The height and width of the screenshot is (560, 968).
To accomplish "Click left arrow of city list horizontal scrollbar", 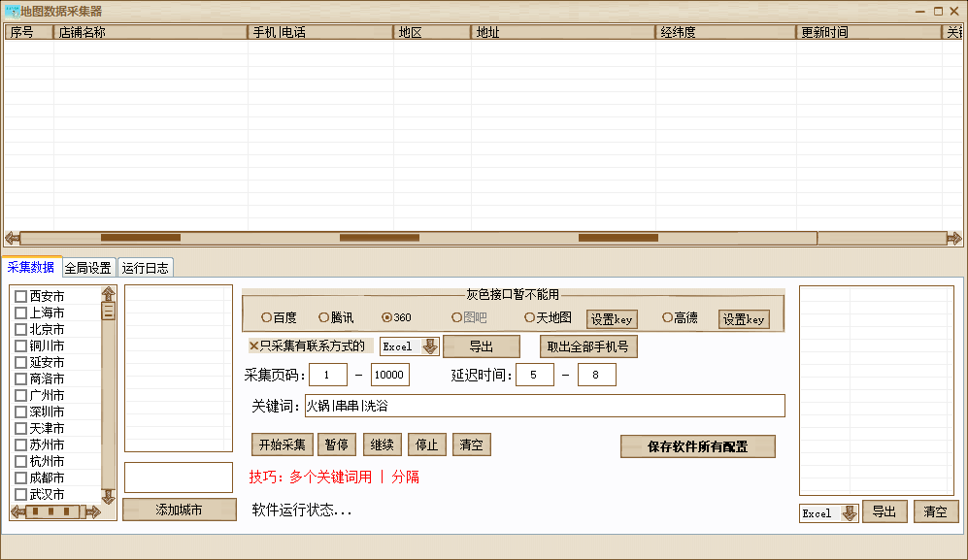I will [x=17, y=511].
